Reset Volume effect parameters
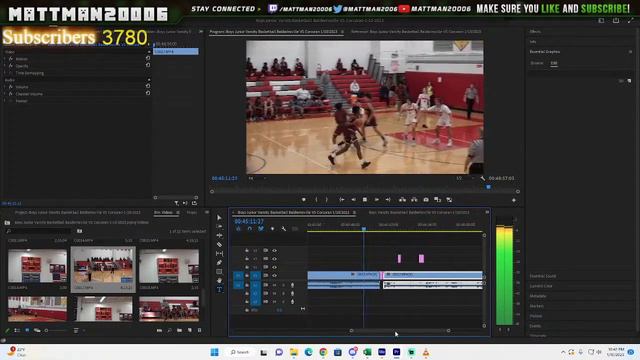 (148, 86)
